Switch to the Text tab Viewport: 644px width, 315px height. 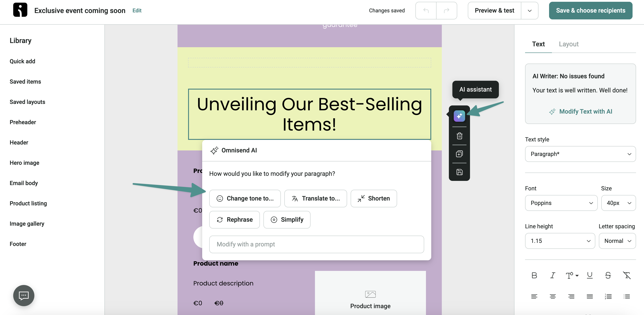538,44
